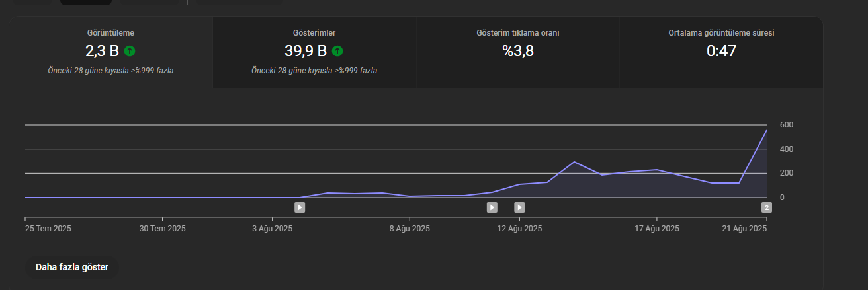Click the 200 y-axis label
The width and height of the screenshot is (868, 290).
pos(787,173)
